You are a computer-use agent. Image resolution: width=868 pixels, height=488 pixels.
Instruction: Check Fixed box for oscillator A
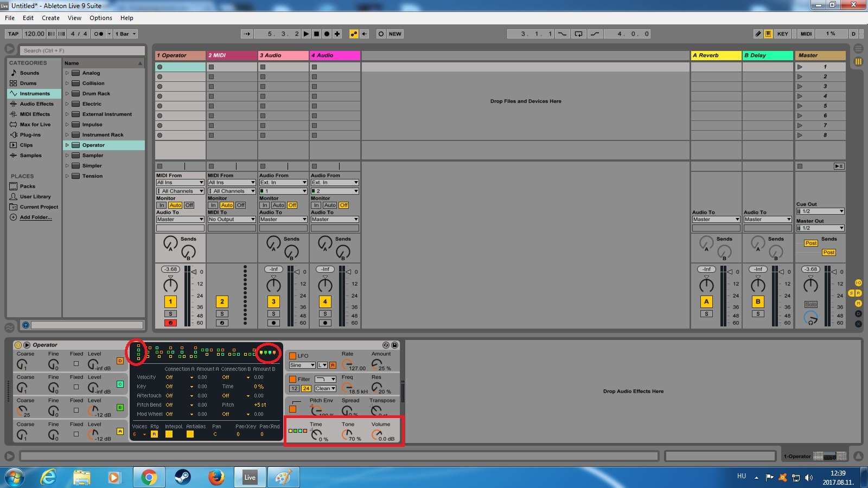coord(76,434)
